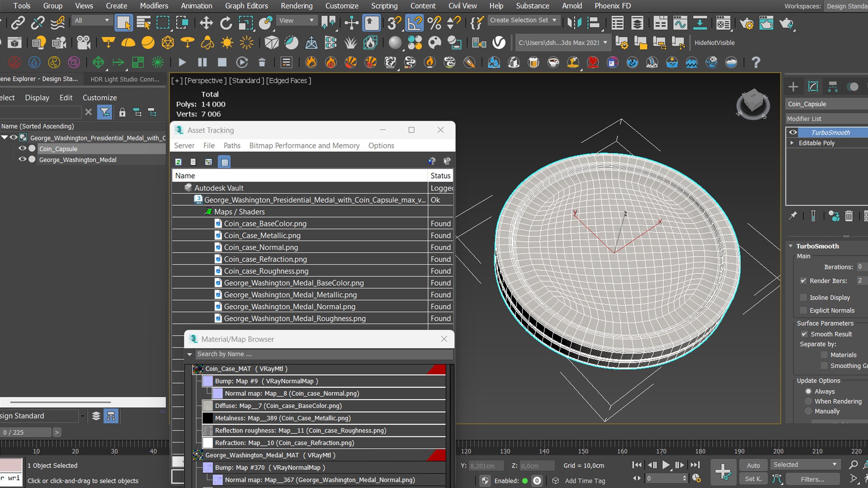Select the When Rendering update option
The image size is (868, 488).
coord(808,401)
